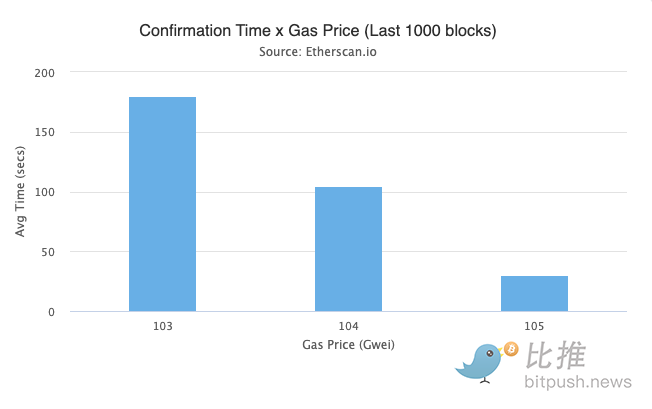
Task: Click the Gas Price (Gwei) axis title
Action: coord(348,345)
